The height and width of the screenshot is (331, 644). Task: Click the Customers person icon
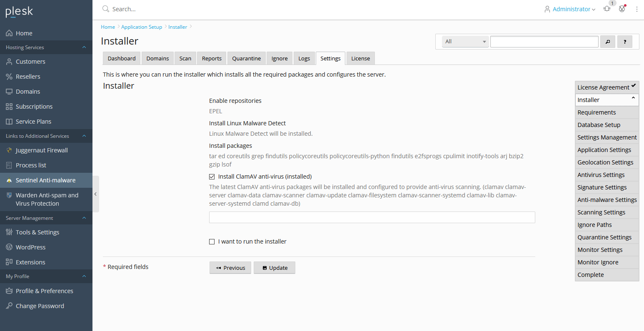[x=9, y=62]
